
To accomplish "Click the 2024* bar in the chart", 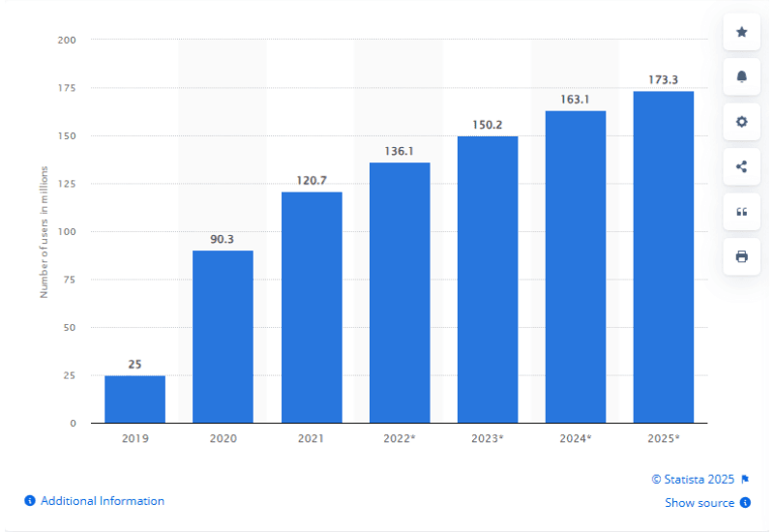I will 575,267.
